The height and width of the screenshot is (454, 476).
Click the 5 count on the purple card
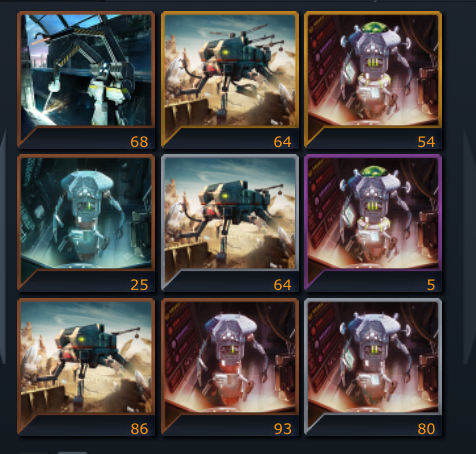(x=431, y=285)
